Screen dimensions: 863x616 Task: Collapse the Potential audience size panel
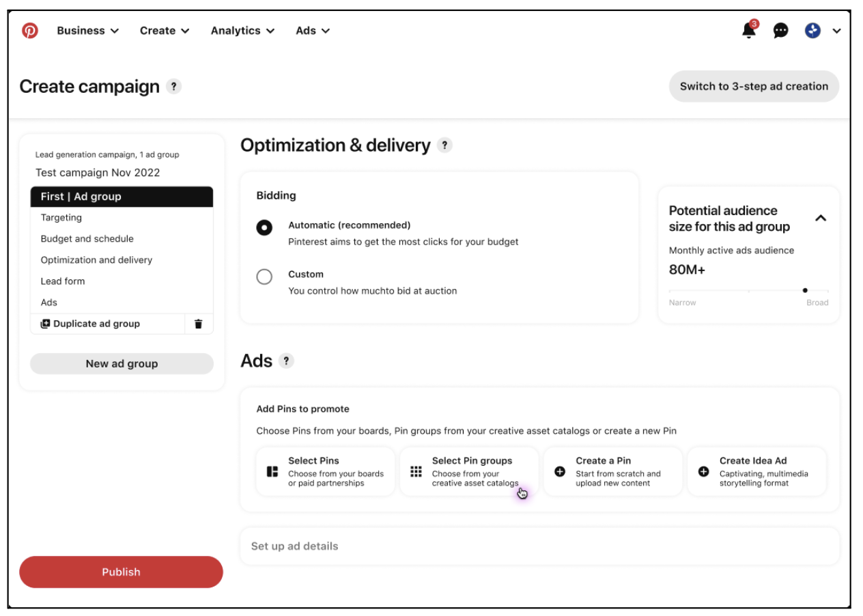coord(821,219)
